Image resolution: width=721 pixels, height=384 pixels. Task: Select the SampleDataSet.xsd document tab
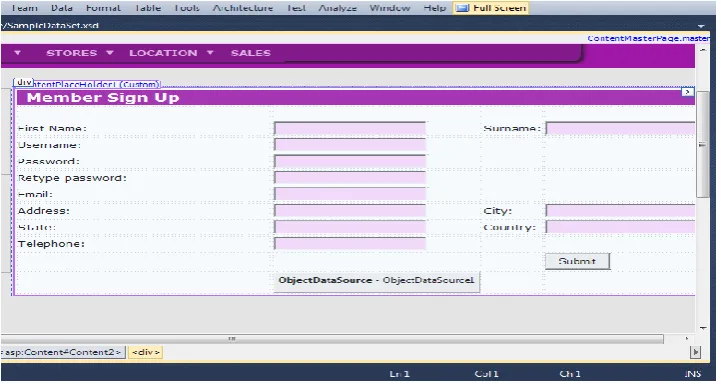(x=50, y=25)
